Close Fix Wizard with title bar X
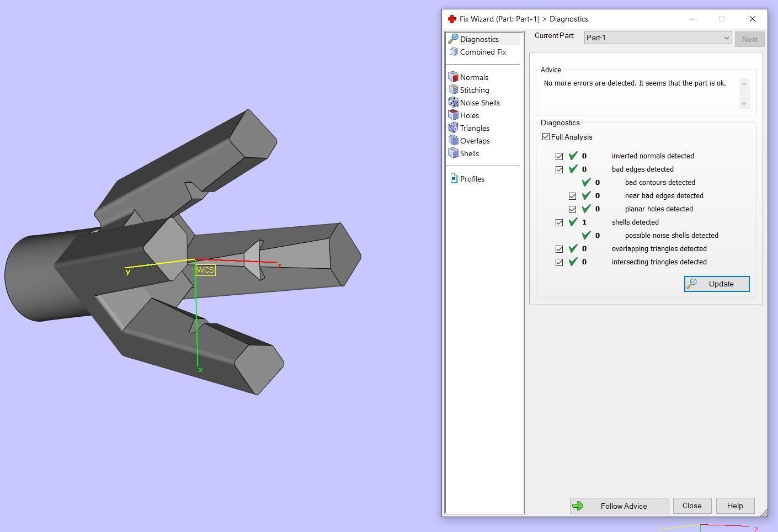 click(x=752, y=19)
